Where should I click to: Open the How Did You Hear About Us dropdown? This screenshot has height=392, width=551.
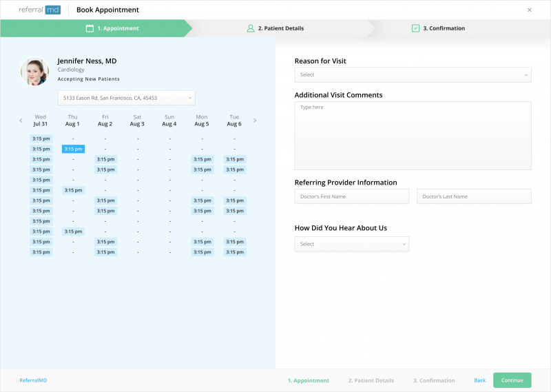click(x=352, y=244)
